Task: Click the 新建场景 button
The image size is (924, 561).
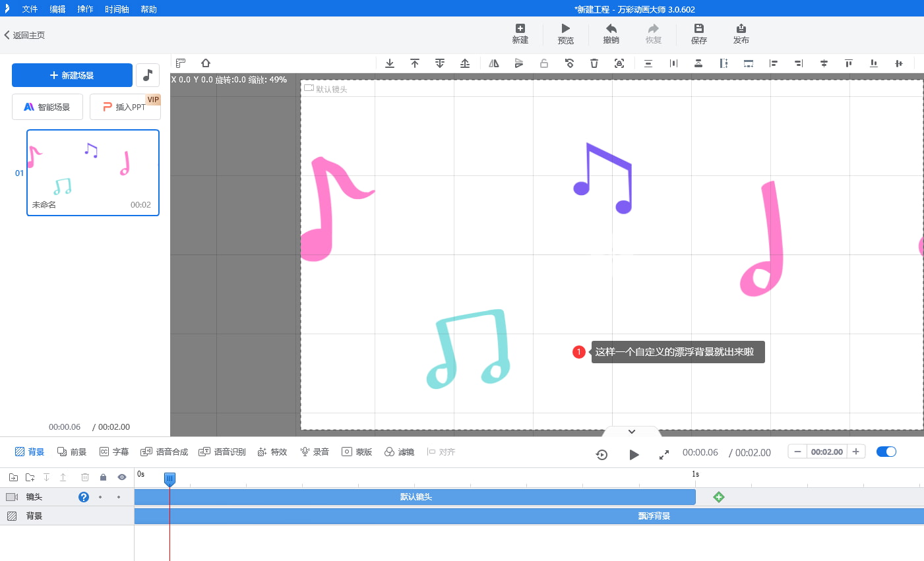Action: pos(72,75)
